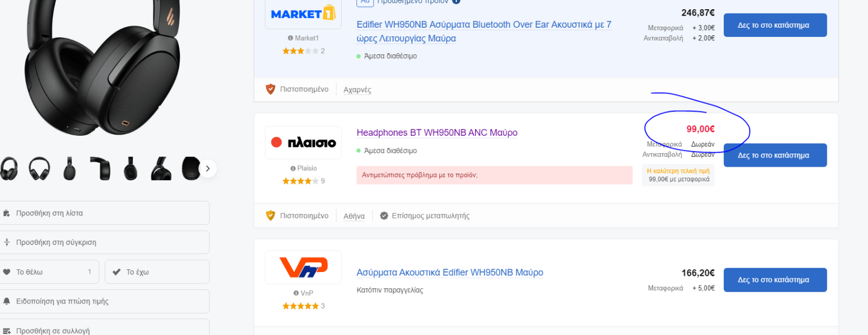This screenshot has width=868, height=335.
Task: Click Δες το στο κατάστημα for Plaisio
Action: [775, 155]
